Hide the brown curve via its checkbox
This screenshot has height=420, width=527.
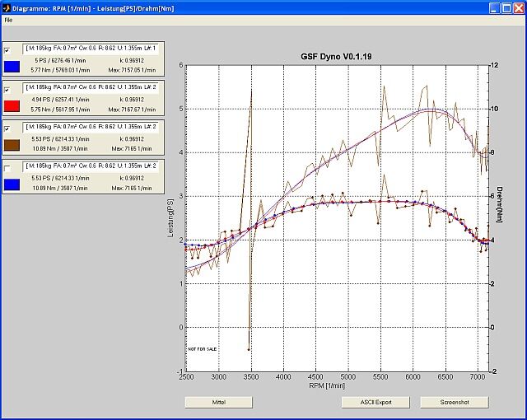7,128
